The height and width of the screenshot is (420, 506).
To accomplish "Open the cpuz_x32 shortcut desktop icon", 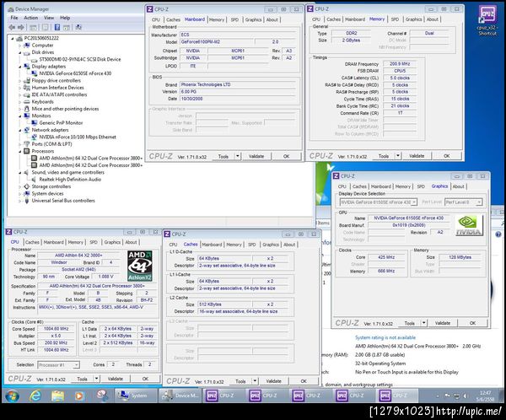I will tap(487, 20).
